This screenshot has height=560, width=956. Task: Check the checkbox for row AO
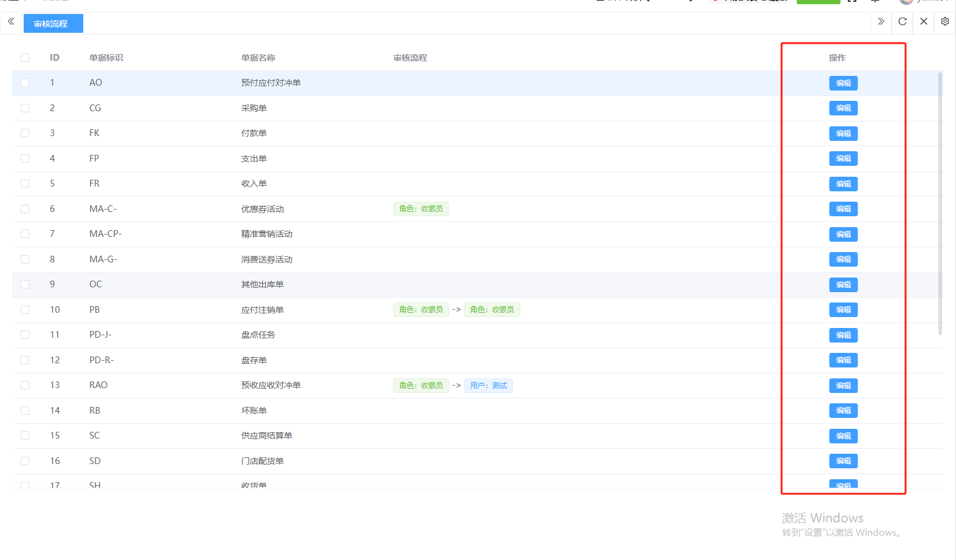click(x=25, y=83)
